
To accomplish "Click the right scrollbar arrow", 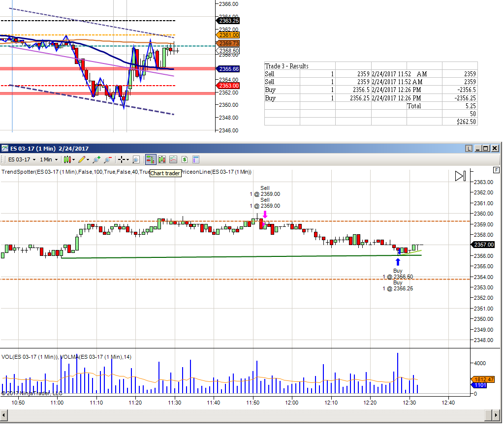I will click(x=497, y=415).
